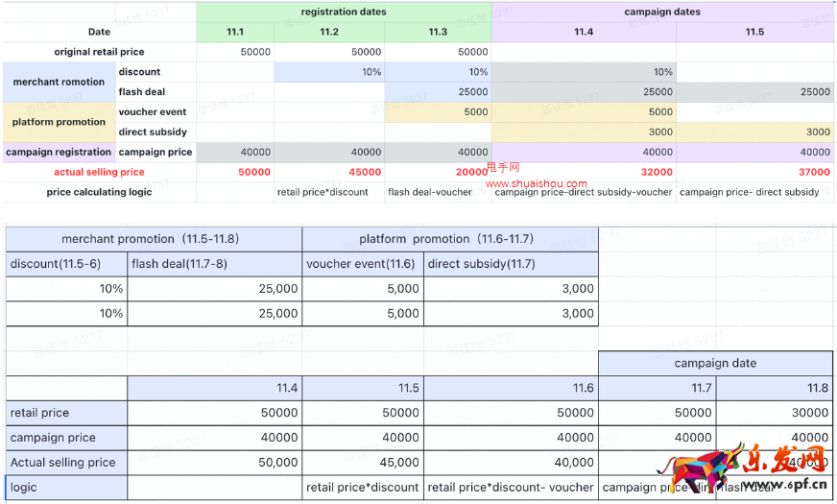This screenshot has width=837, height=504.
Task: Click the 'merchant romotion' merged cell
Action: pos(59,83)
